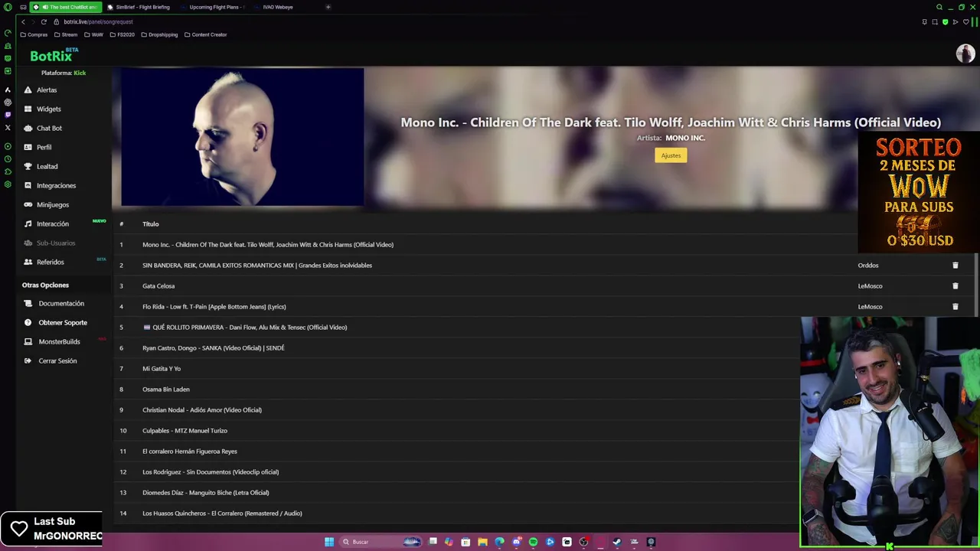Go to Chat Bot in sidebar

(49, 128)
